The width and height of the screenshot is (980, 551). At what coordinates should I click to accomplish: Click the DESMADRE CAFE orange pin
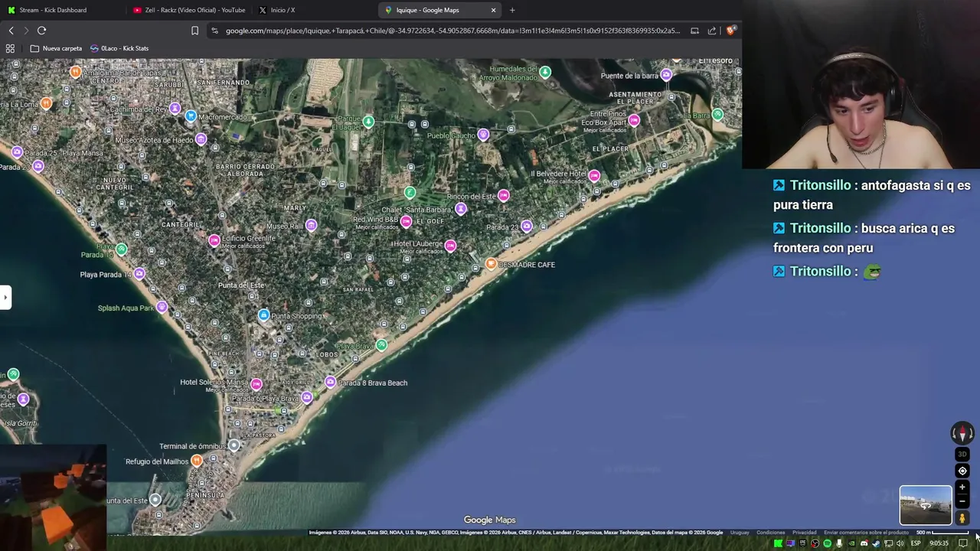[x=491, y=263]
